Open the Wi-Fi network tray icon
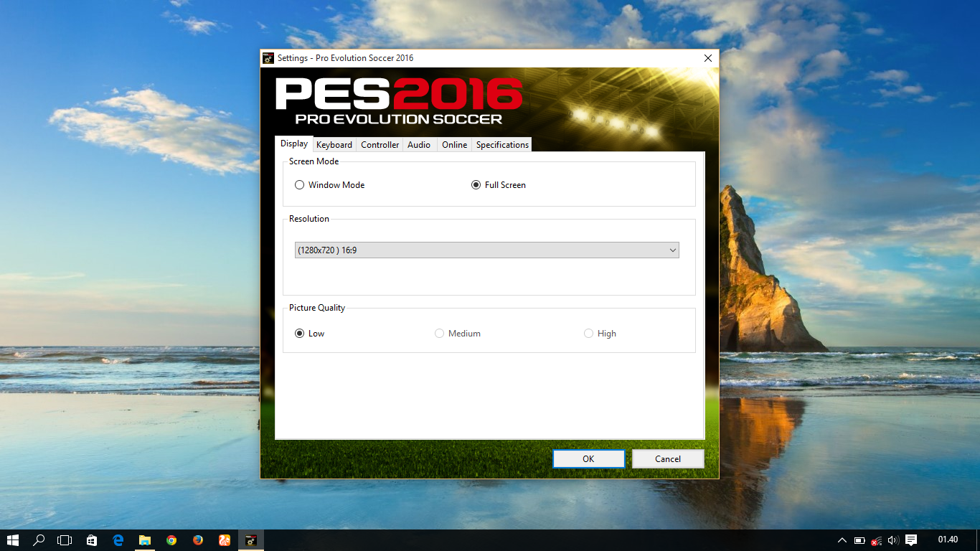Screen dimensions: 980x551 point(877,540)
